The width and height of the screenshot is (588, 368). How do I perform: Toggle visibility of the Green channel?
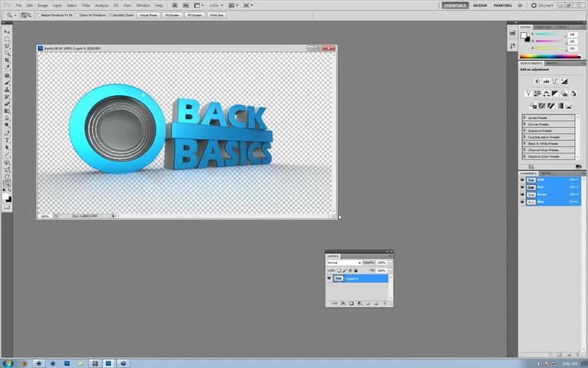[522, 195]
